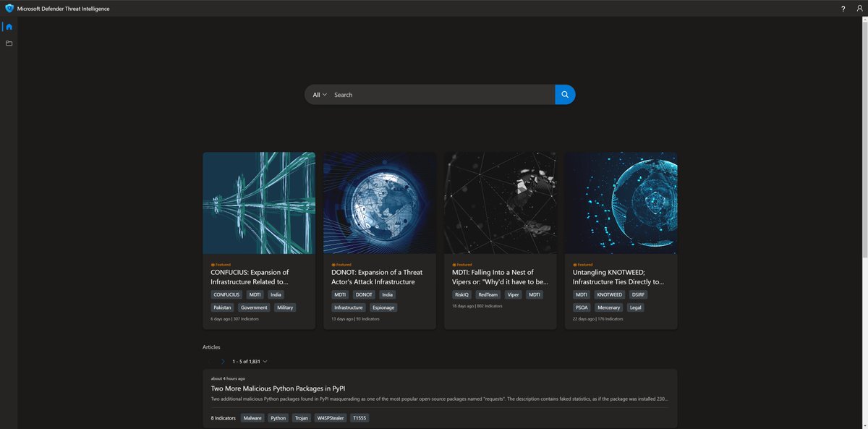Click the about 4 hours ago timestamp
The height and width of the screenshot is (429, 868).
click(x=228, y=378)
